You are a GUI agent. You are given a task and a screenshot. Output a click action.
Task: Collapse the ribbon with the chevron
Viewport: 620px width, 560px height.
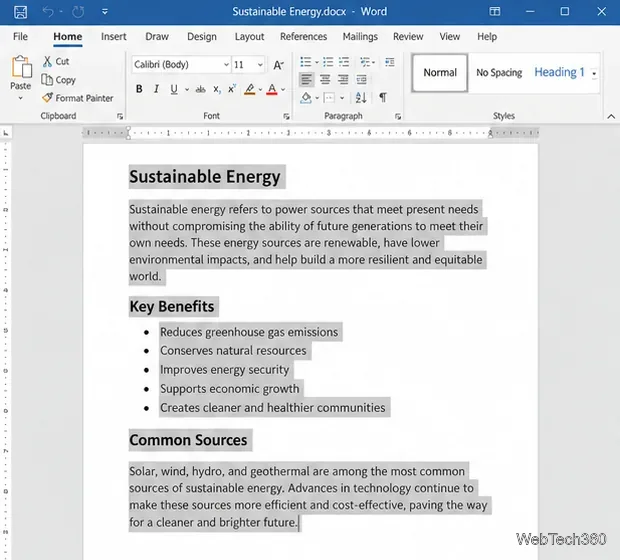tap(611, 116)
